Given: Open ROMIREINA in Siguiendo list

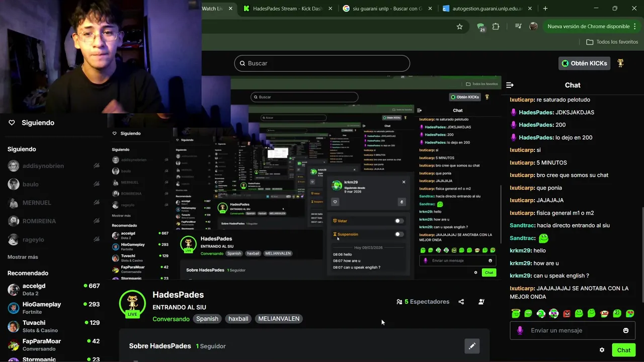Looking at the screenshot, I should pos(53,221).
